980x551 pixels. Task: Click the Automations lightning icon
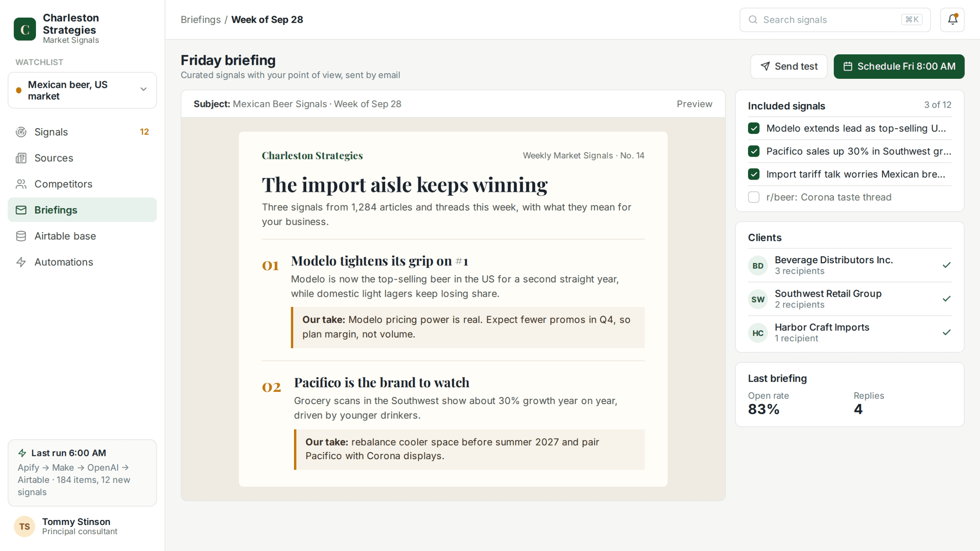21,262
